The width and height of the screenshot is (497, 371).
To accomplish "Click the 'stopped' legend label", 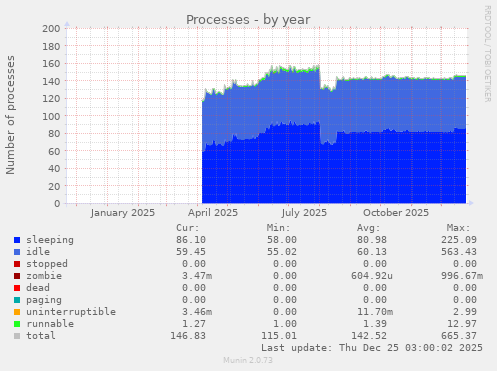I will [x=47, y=264].
